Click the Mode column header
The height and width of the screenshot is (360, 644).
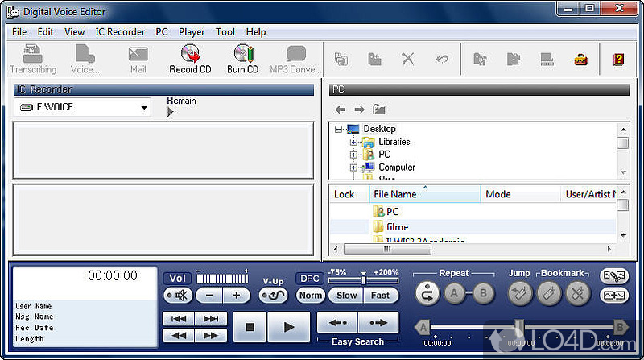pyautogui.click(x=520, y=194)
